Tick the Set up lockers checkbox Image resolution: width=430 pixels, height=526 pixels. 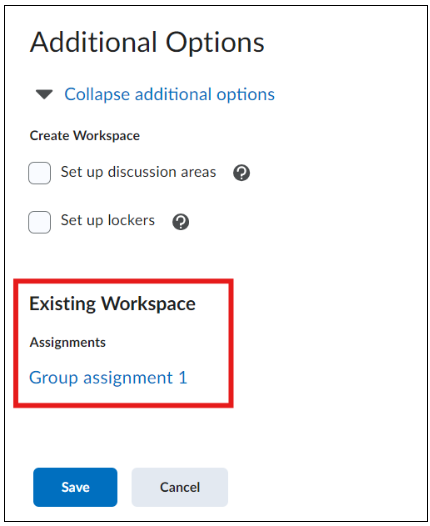coord(40,222)
